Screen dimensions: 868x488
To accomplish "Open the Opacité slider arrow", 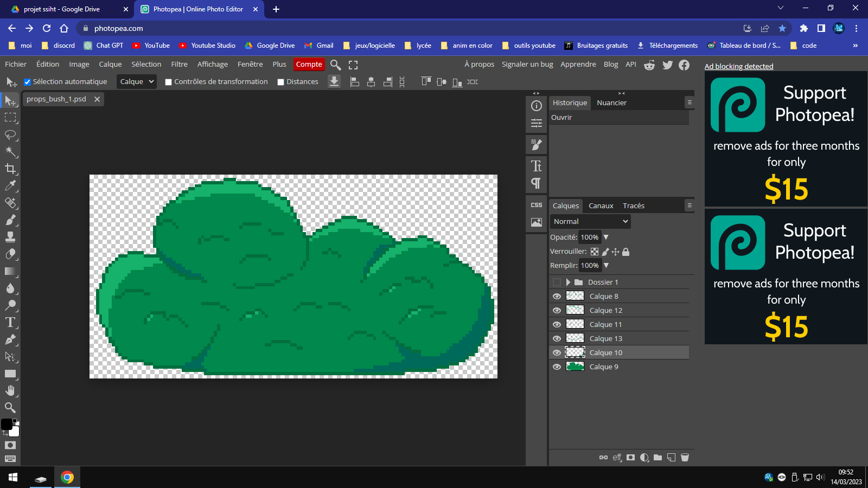I will (x=606, y=237).
